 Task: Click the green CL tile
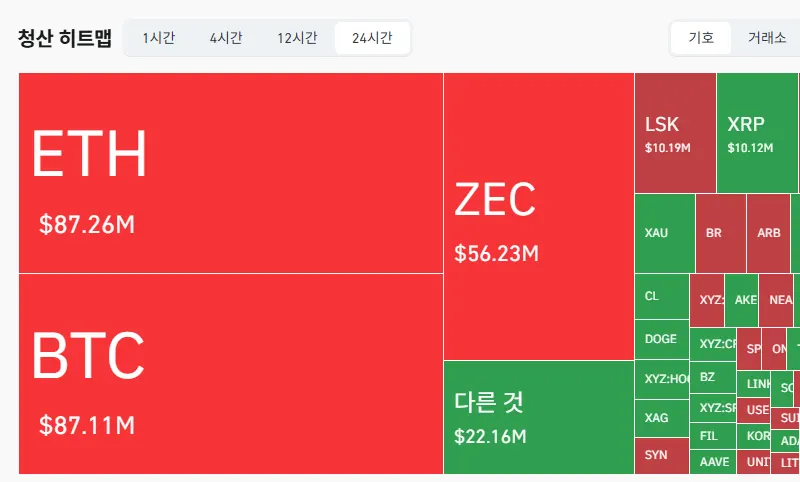click(662, 296)
